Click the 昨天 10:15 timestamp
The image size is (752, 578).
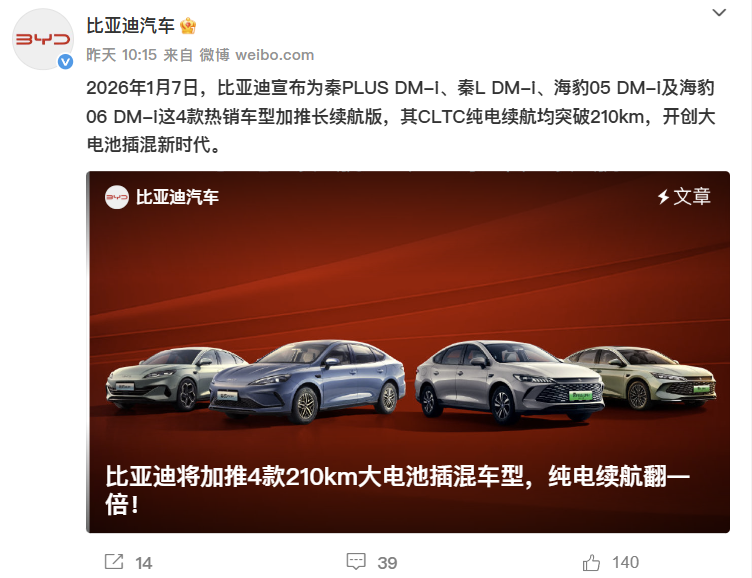coord(122,55)
